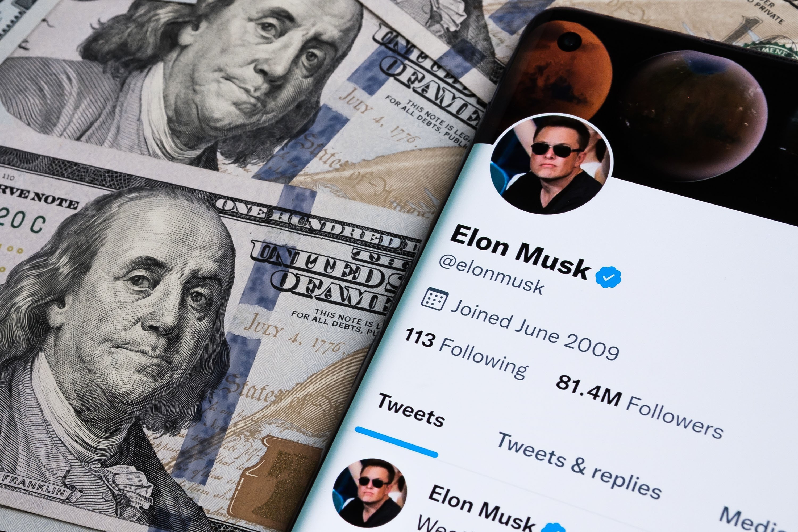The width and height of the screenshot is (798, 532).
Task: Switch to the Tweets tab
Action: click(411, 410)
